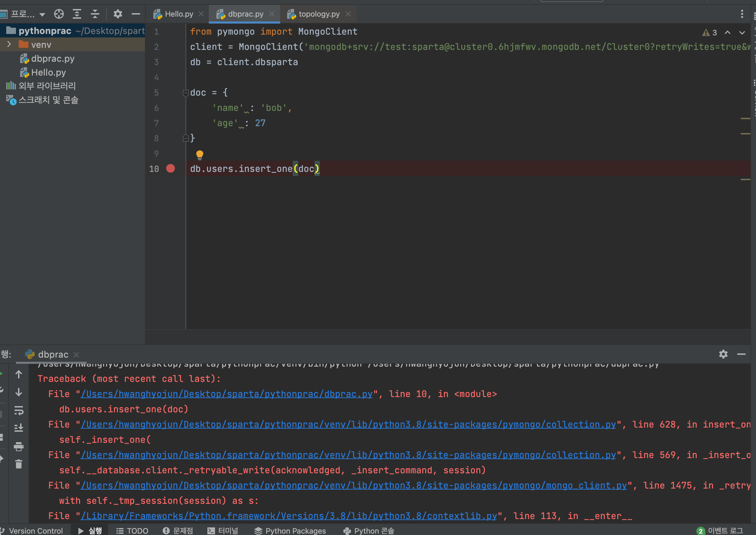Select the pythonprac project root folder

click(x=72, y=31)
